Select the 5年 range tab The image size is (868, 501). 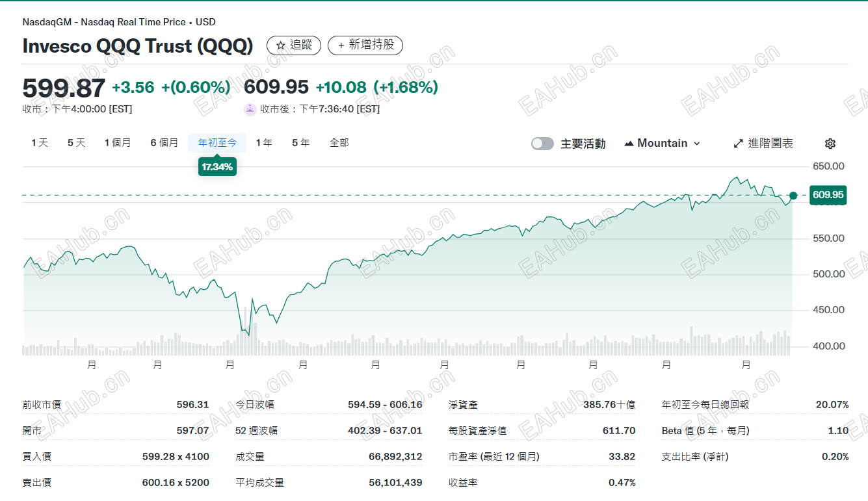(300, 142)
